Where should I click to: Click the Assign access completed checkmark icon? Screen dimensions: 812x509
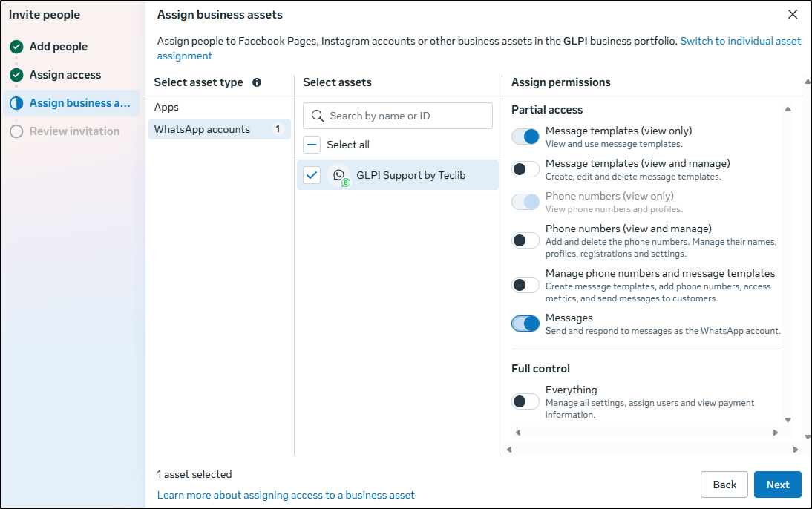click(16, 75)
